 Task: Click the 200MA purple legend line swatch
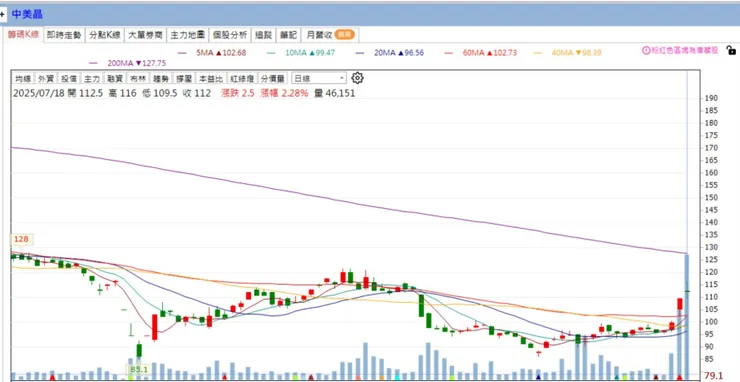click(93, 63)
